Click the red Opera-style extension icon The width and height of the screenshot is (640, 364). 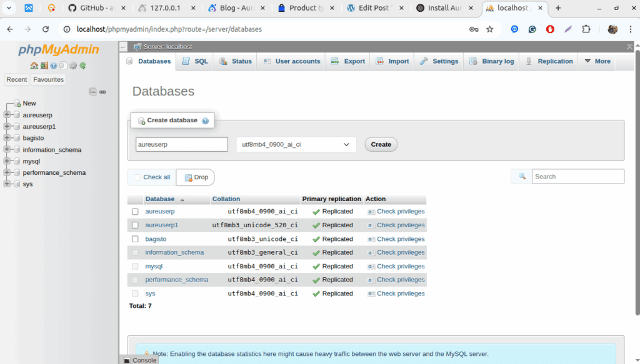[x=550, y=29]
